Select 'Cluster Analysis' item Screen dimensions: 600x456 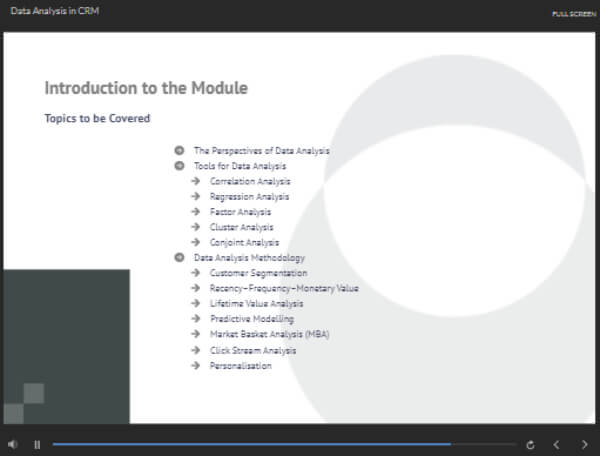pos(241,227)
